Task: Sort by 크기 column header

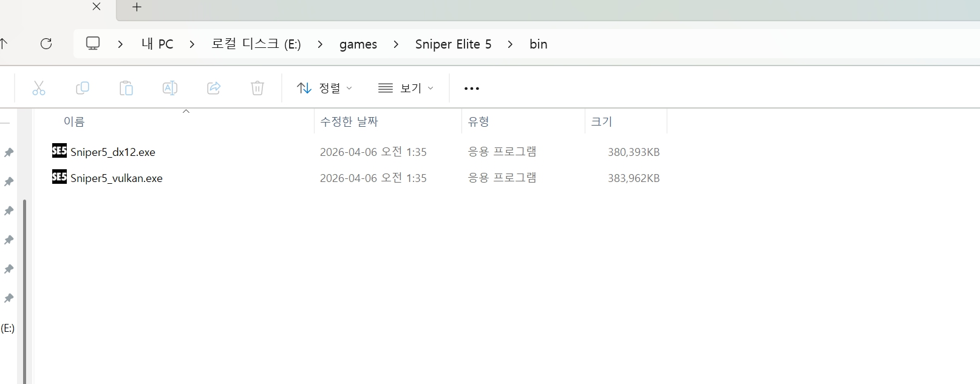Action: click(602, 121)
